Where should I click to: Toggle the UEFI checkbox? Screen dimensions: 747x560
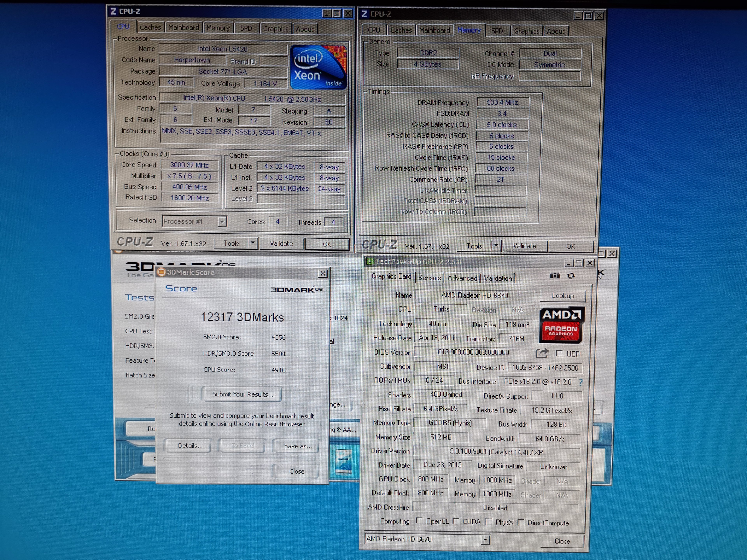click(559, 353)
